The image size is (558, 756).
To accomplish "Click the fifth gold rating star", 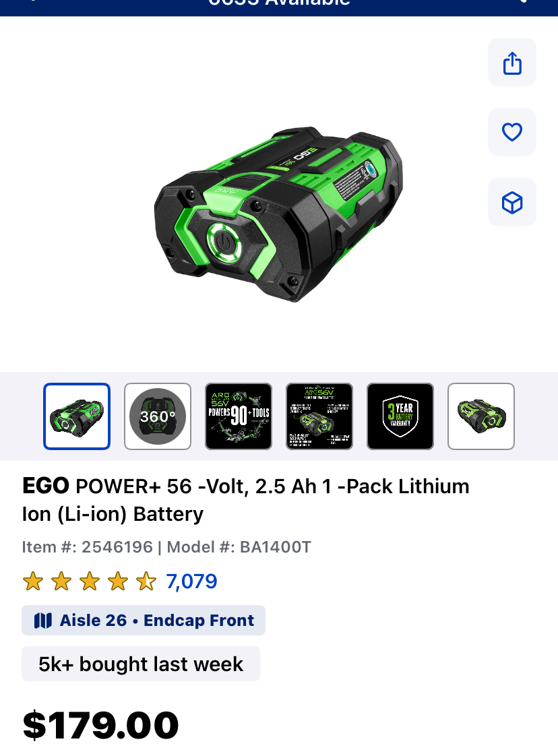I will pos(146,581).
